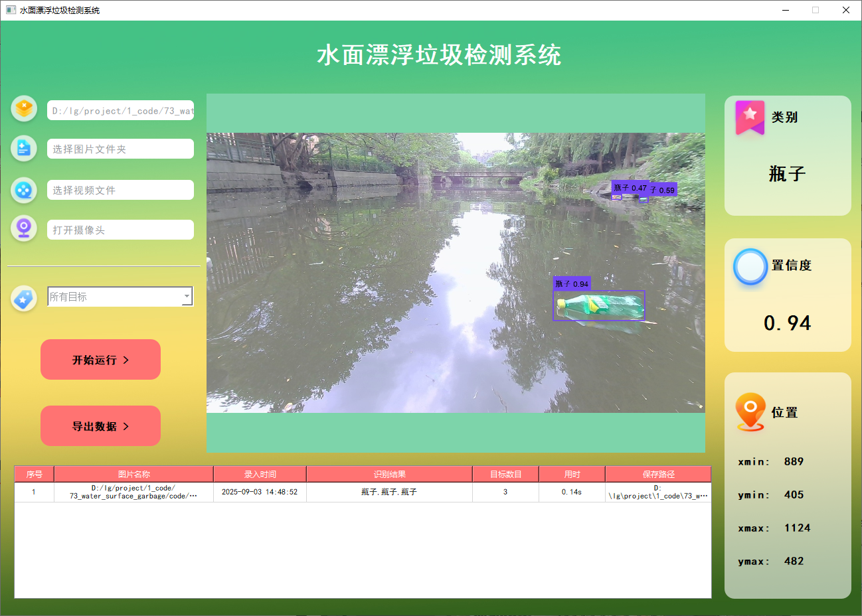The image size is (862, 616).
Task: Click the 录入时间 column header
Action: [260, 474]
